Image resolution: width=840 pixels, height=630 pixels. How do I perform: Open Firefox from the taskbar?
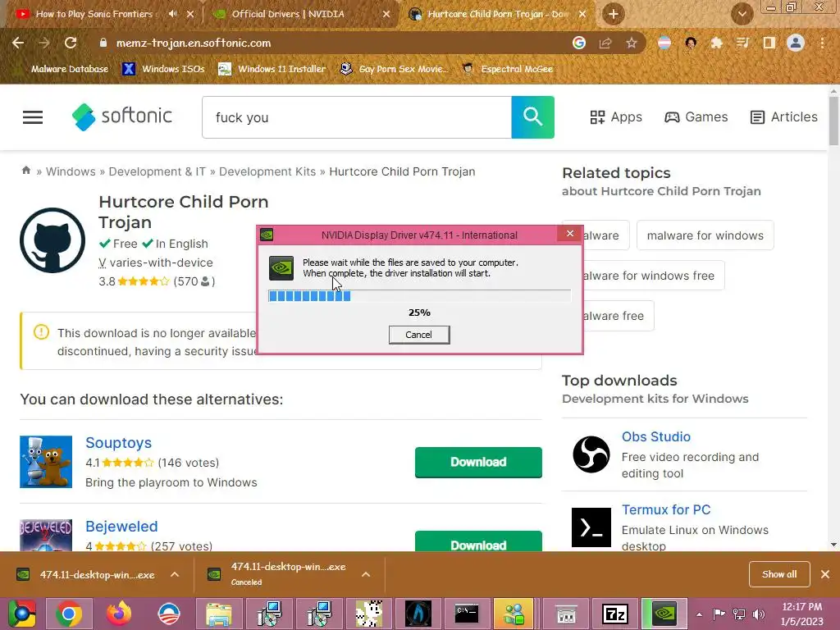pos(119,614)
